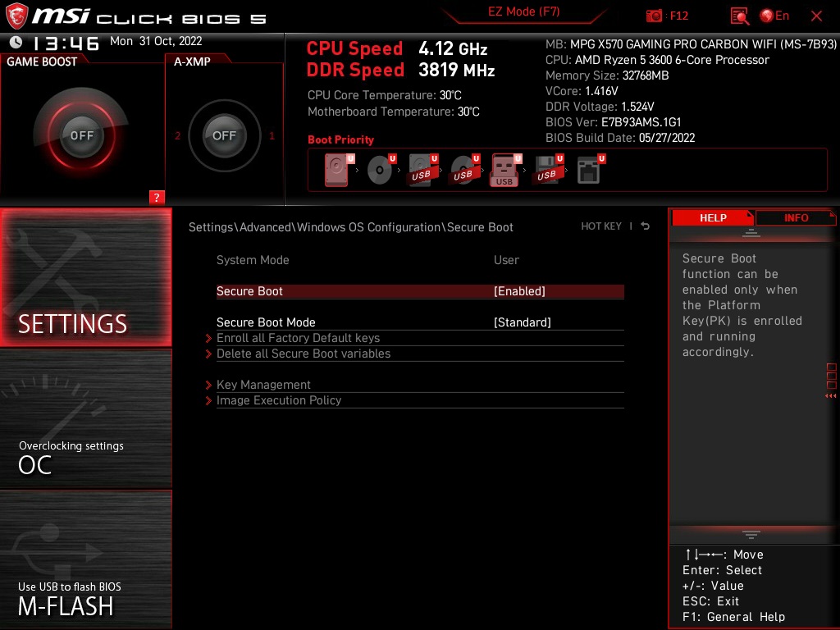Click the VCore 1.416V reading
This screenshot has width=840, height=630.
(x=582, y=91)
